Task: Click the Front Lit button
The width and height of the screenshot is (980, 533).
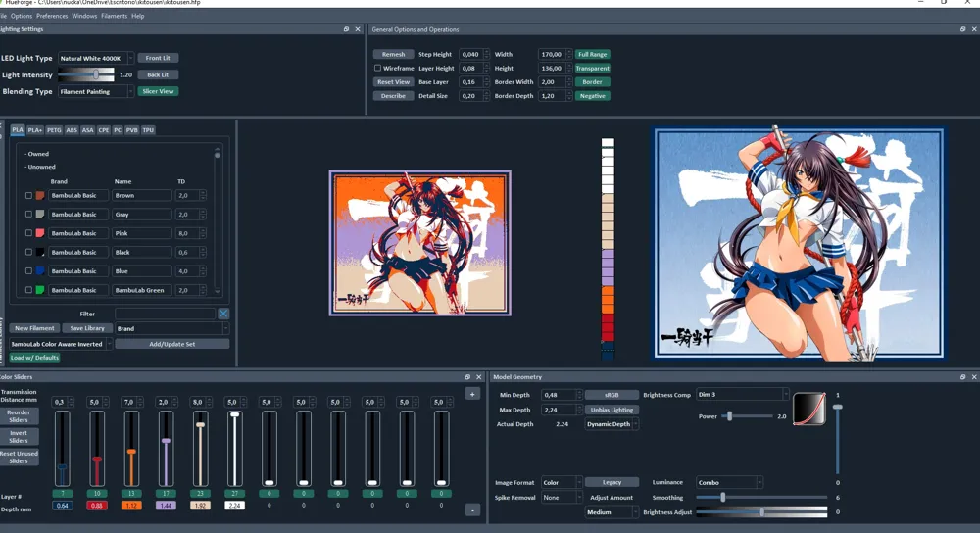Action: point(158,58)
